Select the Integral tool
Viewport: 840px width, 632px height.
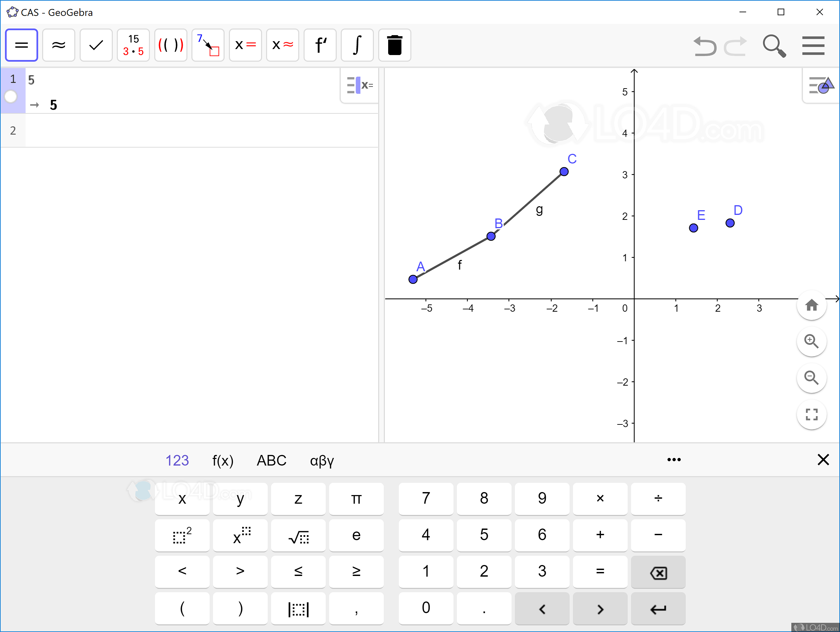coord(357,45)
